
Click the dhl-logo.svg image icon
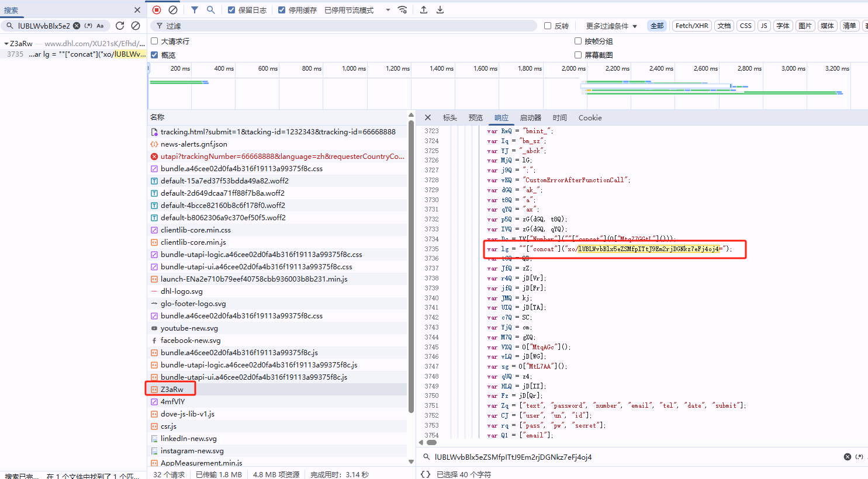[154, 291]
